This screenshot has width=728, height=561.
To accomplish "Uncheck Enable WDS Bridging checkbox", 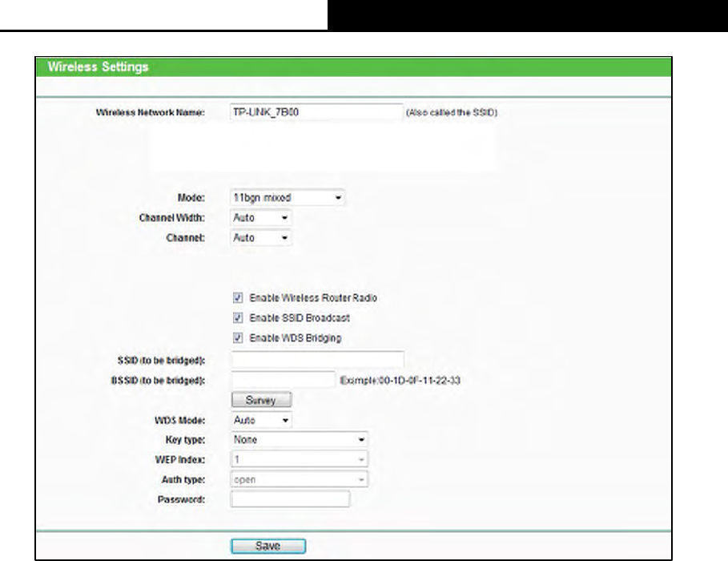I will [238, 338].
